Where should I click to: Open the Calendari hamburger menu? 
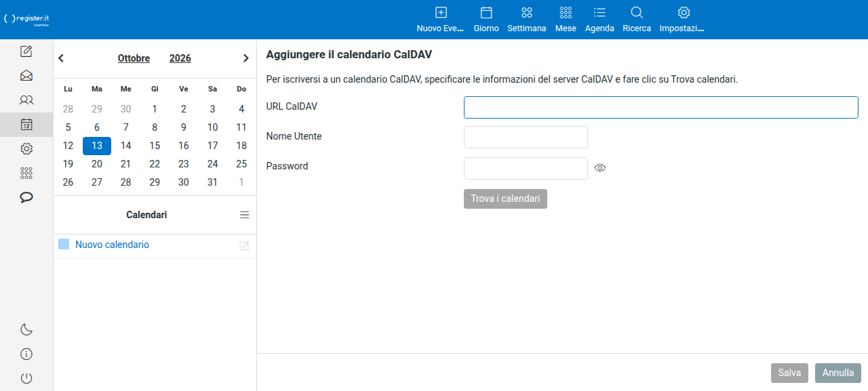point(245,215)
